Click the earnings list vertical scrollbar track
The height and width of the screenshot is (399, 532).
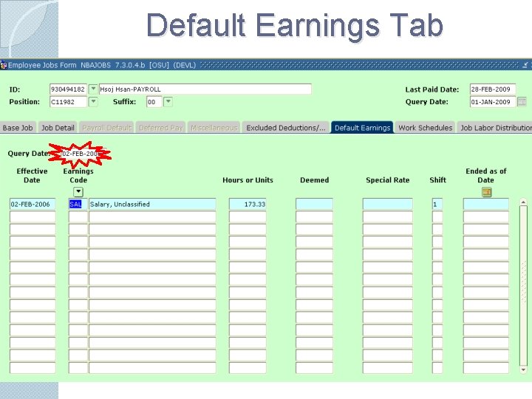coord(523,286)
